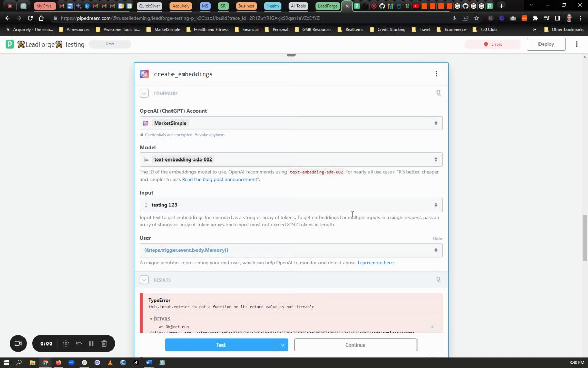Open the OpenAI Account dropdown showing MarketSimple
Image resolution: width=588 pixels, height=368 pixels.
point(291,123)
